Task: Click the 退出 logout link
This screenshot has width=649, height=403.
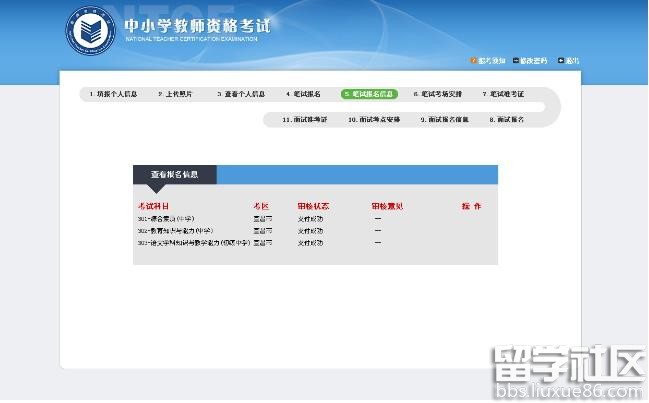Action: [572, 60]
